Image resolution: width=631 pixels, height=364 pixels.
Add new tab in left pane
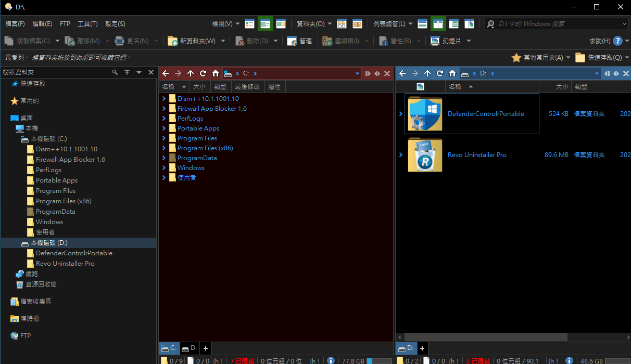(206, 348)
